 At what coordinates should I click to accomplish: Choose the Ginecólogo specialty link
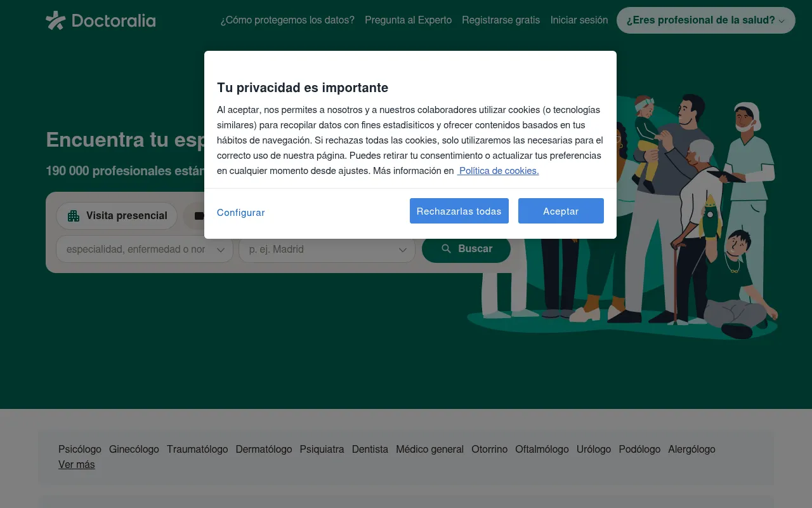point(134,449)
